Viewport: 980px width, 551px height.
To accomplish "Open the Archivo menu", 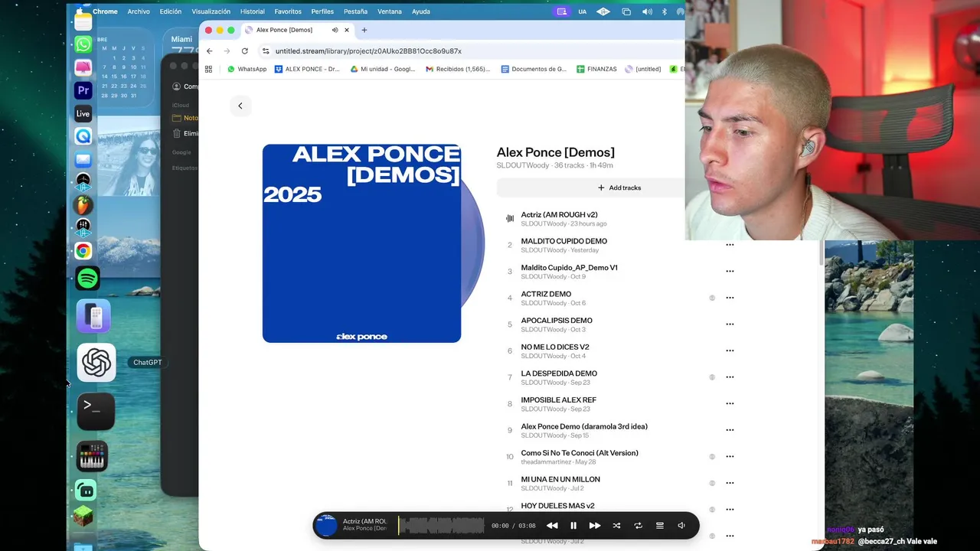I will 139,11.
